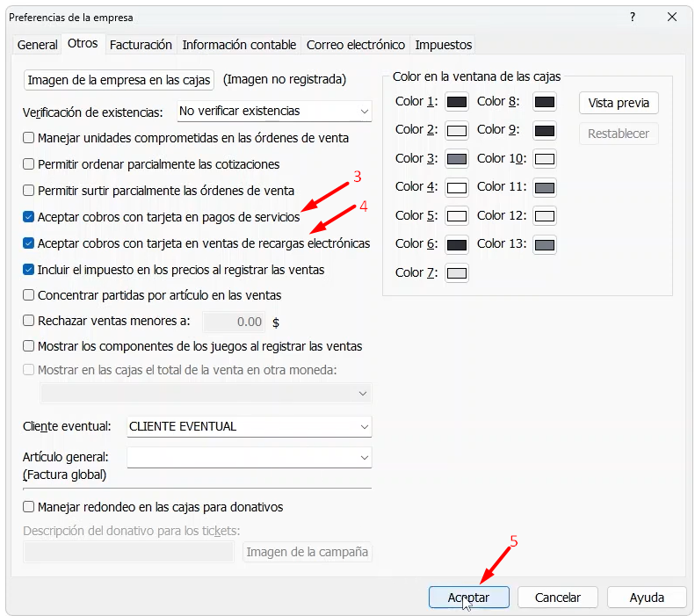Click the Aceptar button
695x616 pixels.
coord(468,598)
